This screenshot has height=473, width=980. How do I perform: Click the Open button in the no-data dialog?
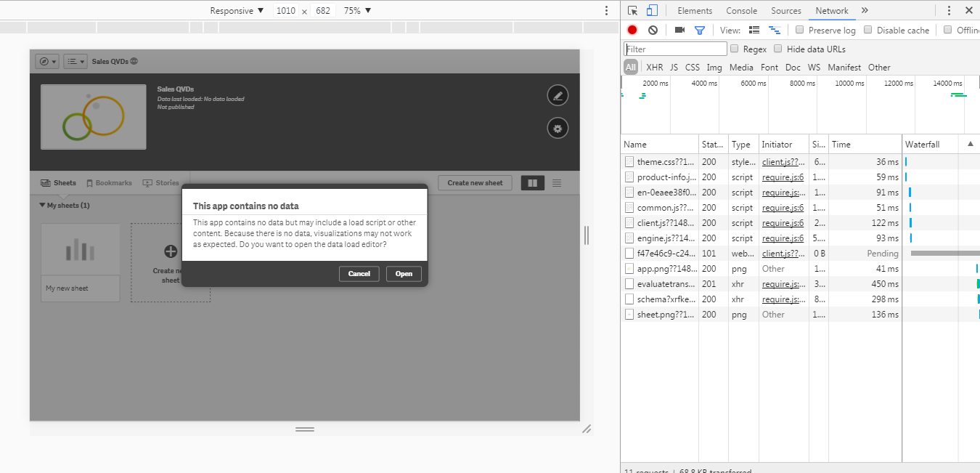[x=404, y=274]
